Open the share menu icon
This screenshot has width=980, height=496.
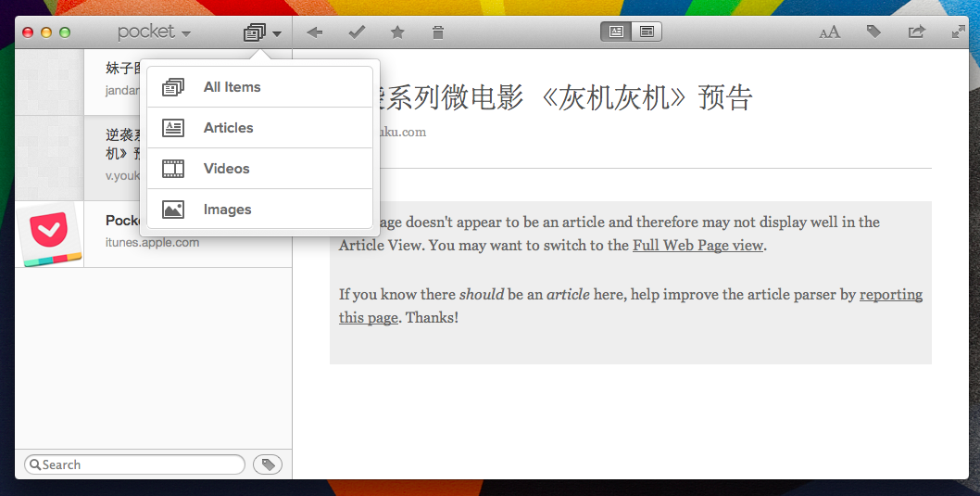click(916, 32)
